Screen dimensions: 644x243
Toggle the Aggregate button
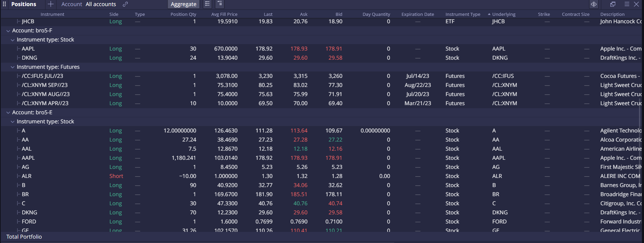click(x=183, y=4)
